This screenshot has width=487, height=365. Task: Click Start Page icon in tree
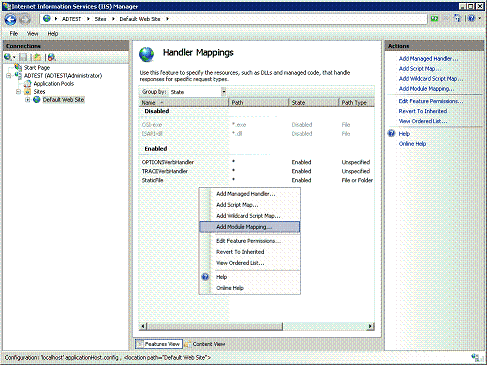pos(18,67)
